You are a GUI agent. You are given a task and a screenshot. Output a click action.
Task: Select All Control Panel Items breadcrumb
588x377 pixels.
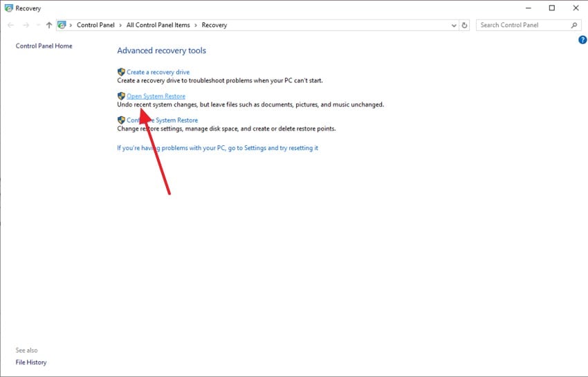158,25
